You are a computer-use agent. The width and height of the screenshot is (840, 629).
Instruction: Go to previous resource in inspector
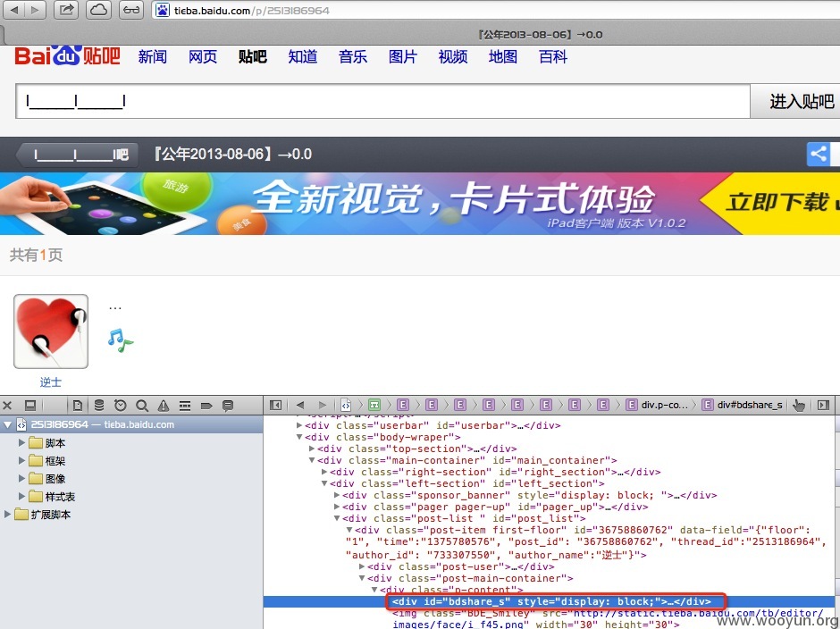300,405
